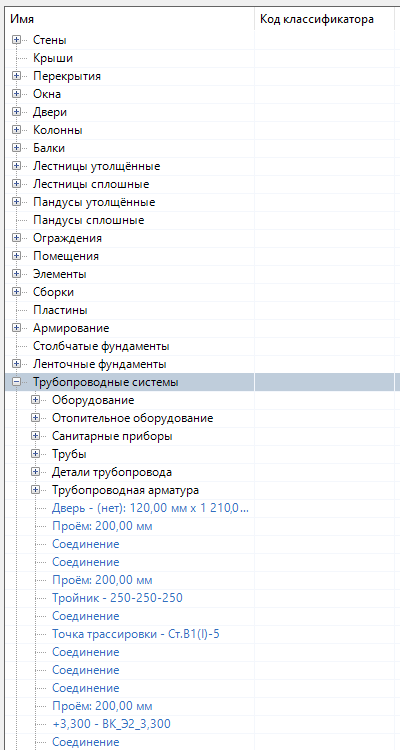The height and width of the screenshot is (750, 400).
Task: Select Лестницы утолщённые row
Action: 96,166
